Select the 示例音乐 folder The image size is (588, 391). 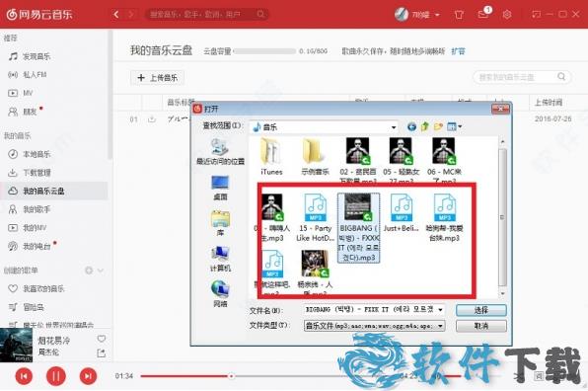[315, 156]
